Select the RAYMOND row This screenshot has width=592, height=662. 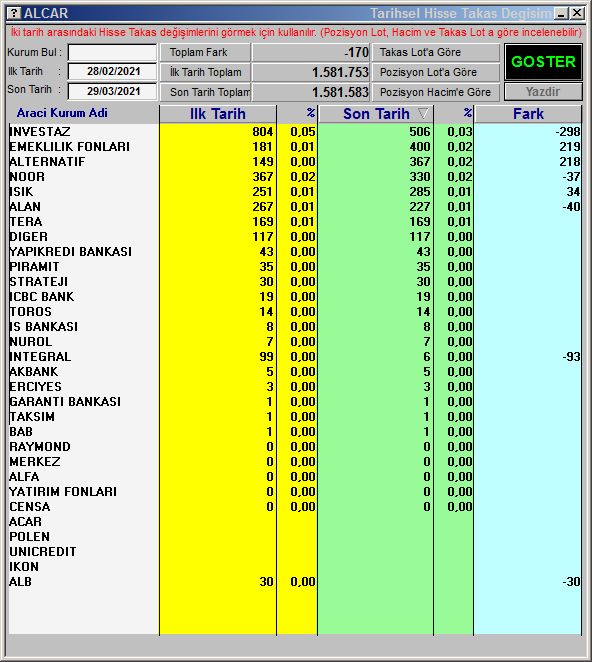click(295, 447)
